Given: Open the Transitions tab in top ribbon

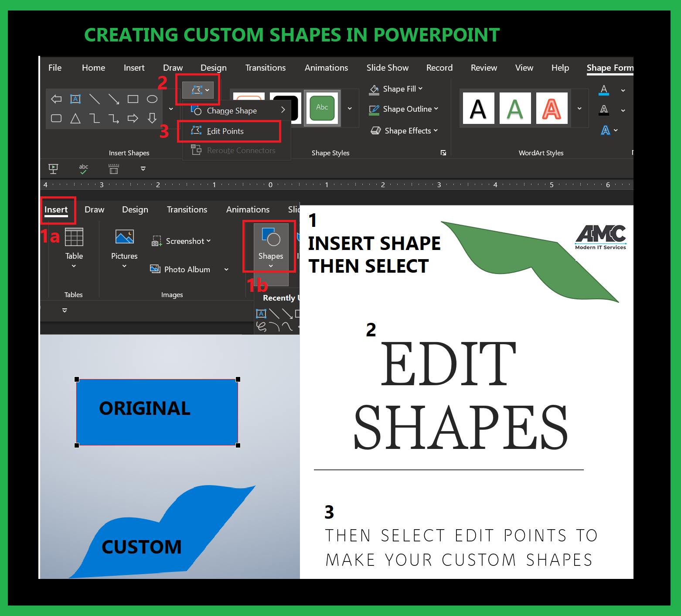Looking at the screenshot, I should tap(266, 68).
